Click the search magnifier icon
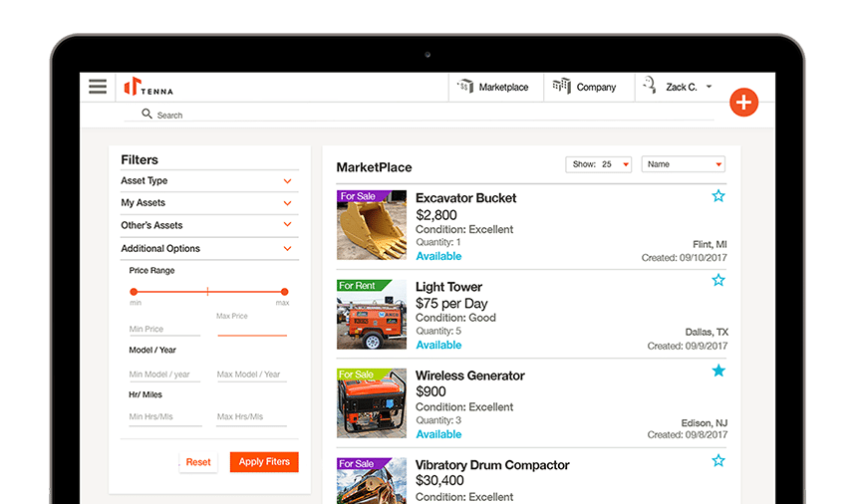857x504 pixels. [x=146, y=114]
